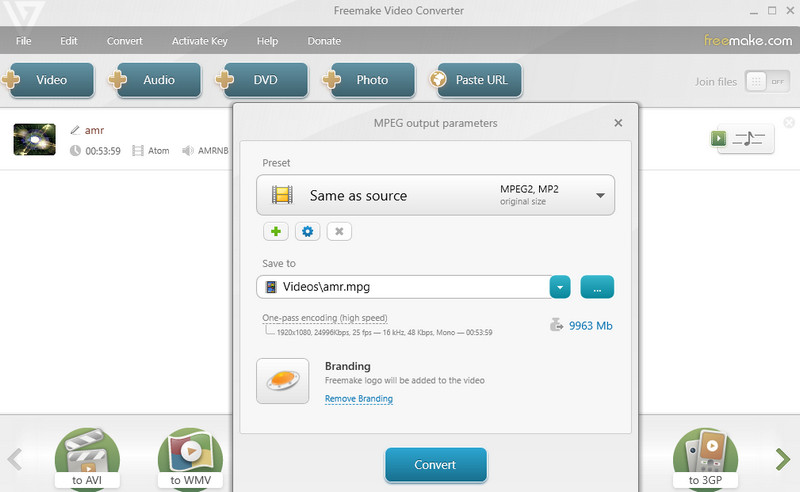Visit the freemake.com link

(x=748, y=40)
